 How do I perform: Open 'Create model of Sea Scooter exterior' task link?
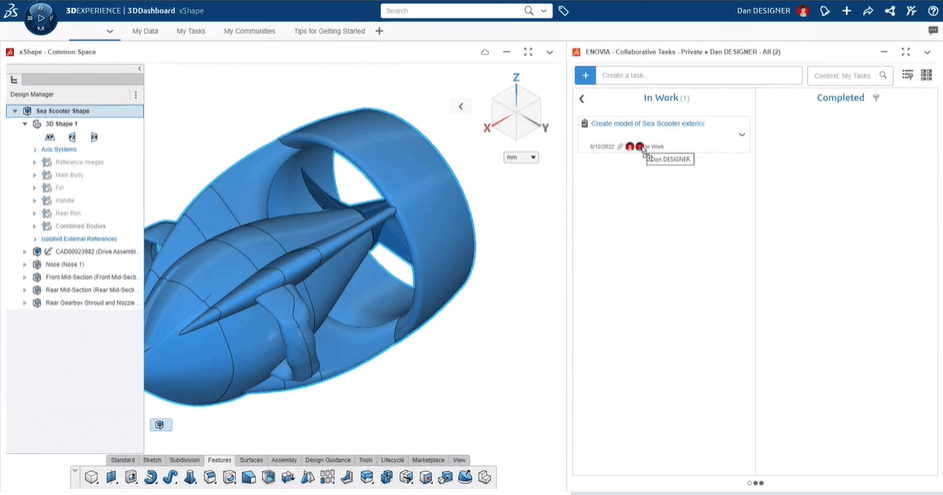pyautogui.click(x=648, y=124)
